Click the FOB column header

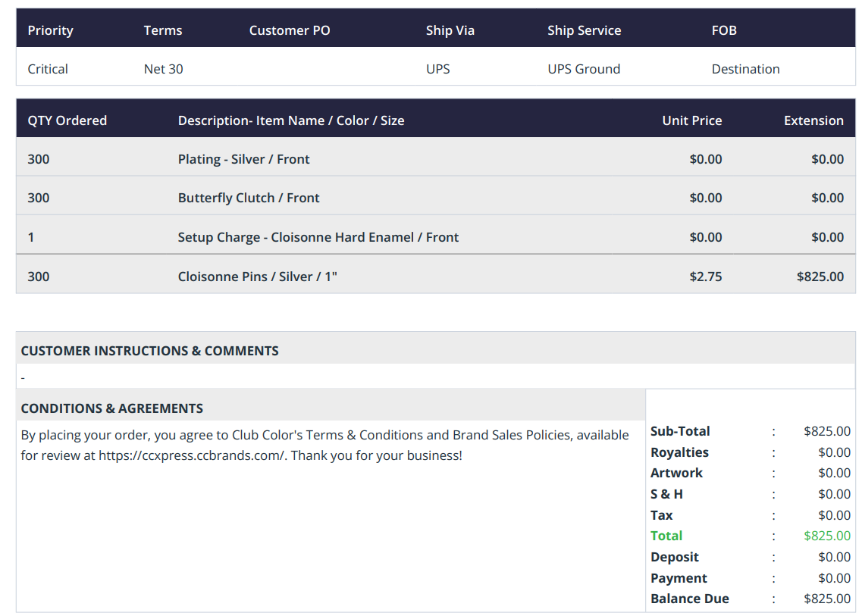pyautogui.click(x=724, y=31)
